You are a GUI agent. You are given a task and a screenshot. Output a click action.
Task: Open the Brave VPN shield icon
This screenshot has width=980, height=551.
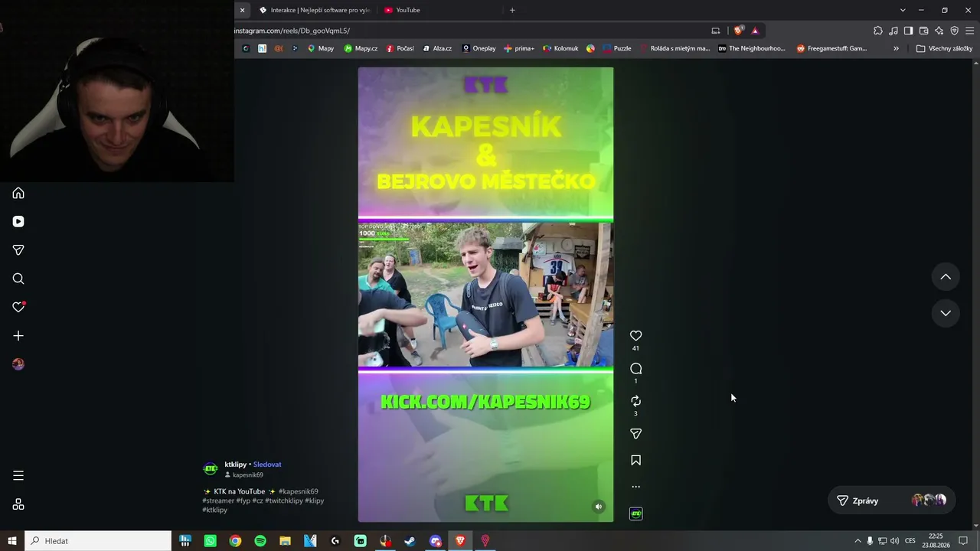(955, 31)
